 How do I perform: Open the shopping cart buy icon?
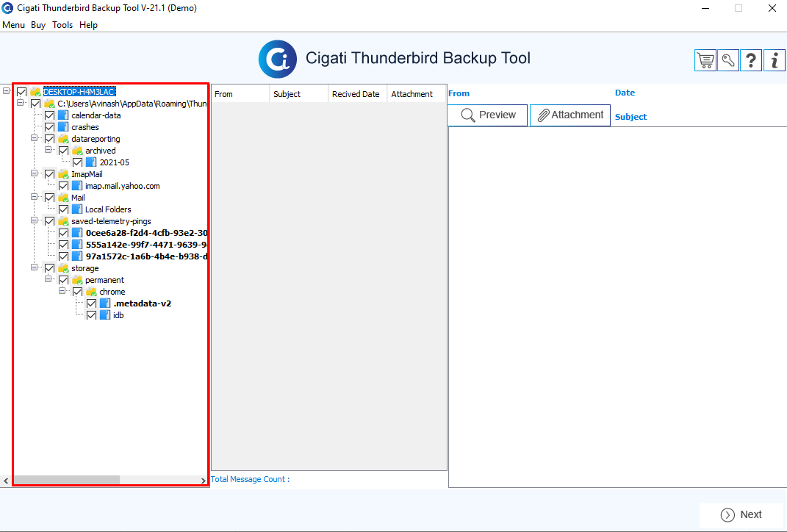pyautogui.click(x=705, y=60)
